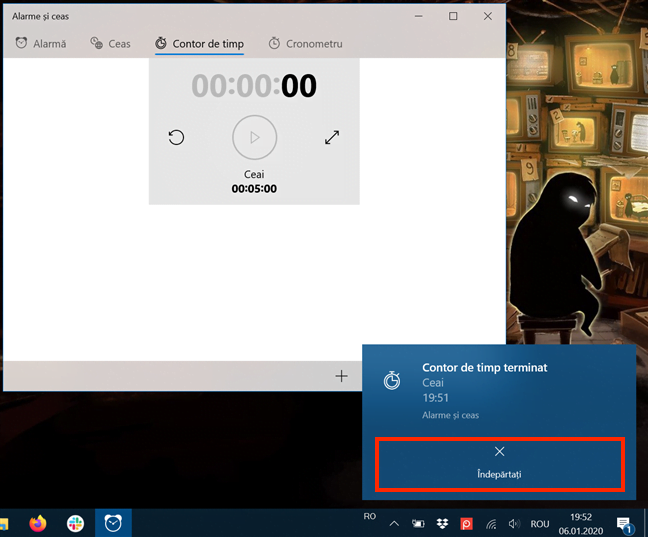The height and width of the screenshot is (537, 648).
Task: Add a new timer with plus button
Action: click(341, 376)
